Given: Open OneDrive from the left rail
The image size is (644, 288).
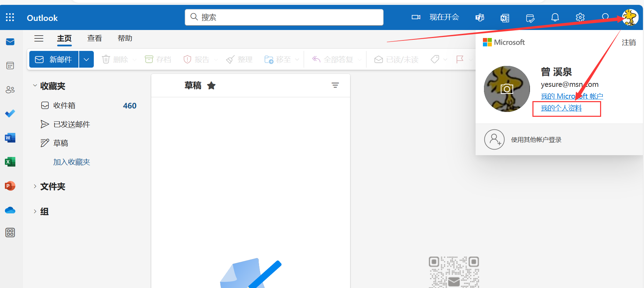Looking at the screenshot, I should (x=10, y=210).
